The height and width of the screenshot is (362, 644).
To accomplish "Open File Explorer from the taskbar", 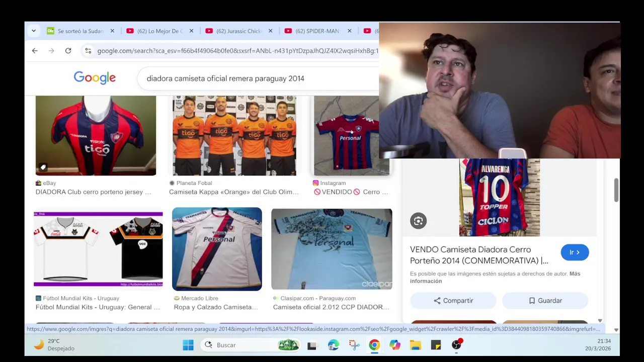I will pyautogui.click(x=415, y=345).
